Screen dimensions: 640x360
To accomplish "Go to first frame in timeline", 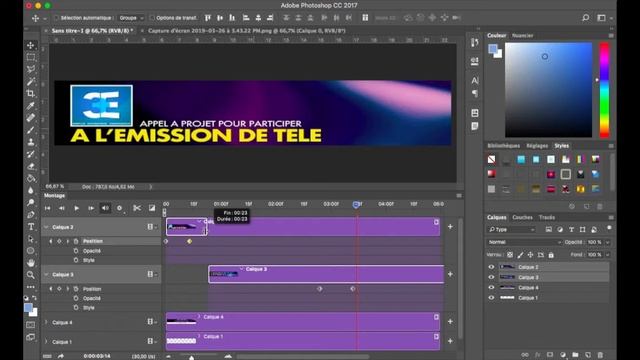I will 48,208.
